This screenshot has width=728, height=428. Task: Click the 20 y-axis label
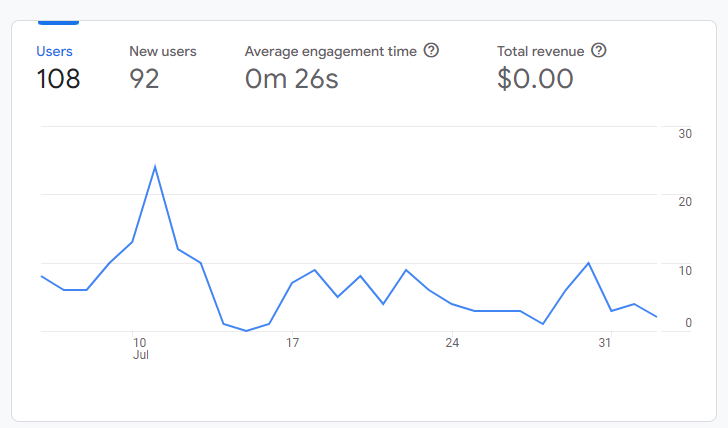(x=685, y=202)
